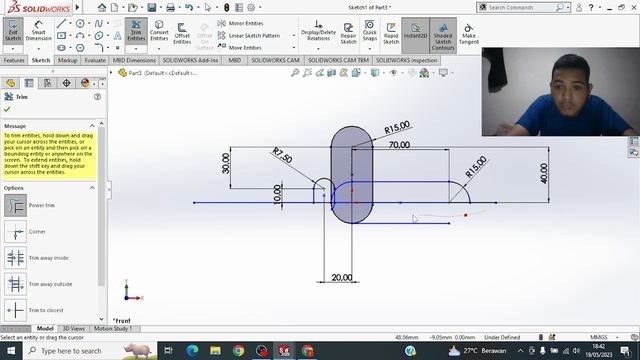Select the Corner trim option
640x360 pixels.
[16, 231]
